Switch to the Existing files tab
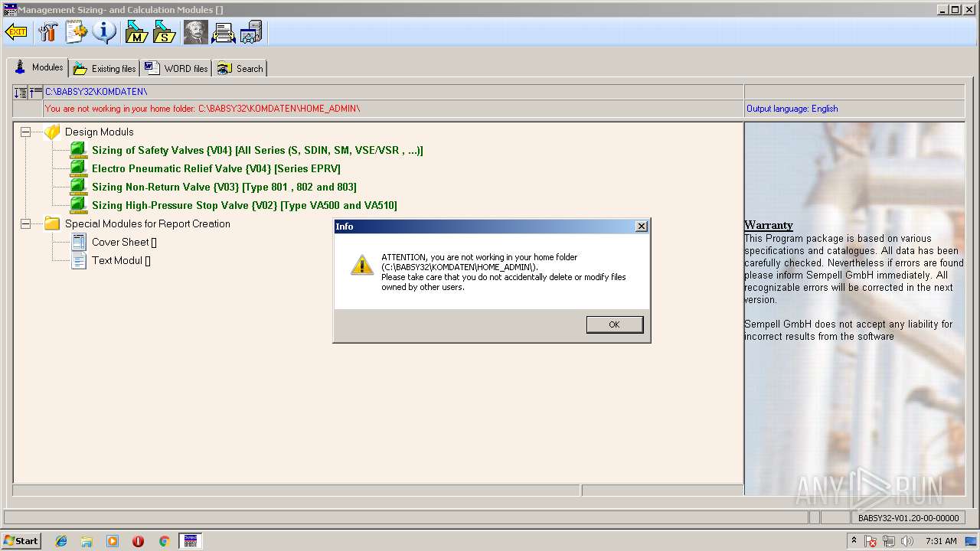This screenshot has height=551, width=980. [x=105, y=69]
